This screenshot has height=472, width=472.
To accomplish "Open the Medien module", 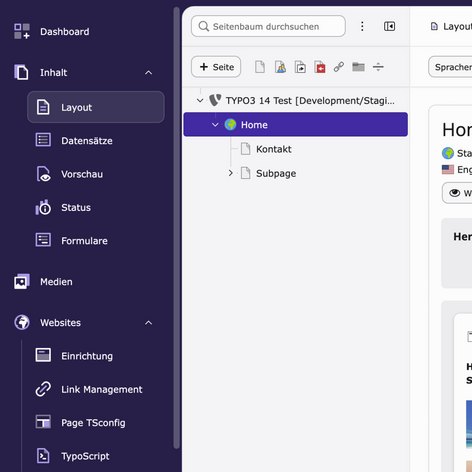I will point(56,282).
